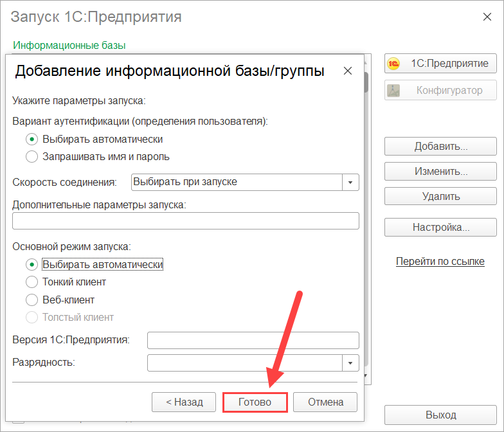Follow the Перейти по ссылке link
Viewport: 504px width, 432px height.
[x=440, y=261]
